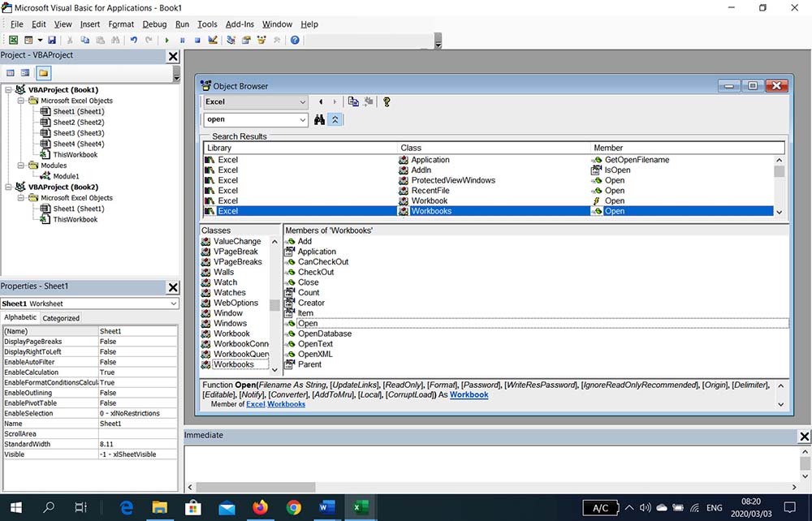Image resolution: width=812 pixels, height=521 pixels.
Task: Open the Sheet1 Worksheet object dropdown
Action: (x=174, y=304)
